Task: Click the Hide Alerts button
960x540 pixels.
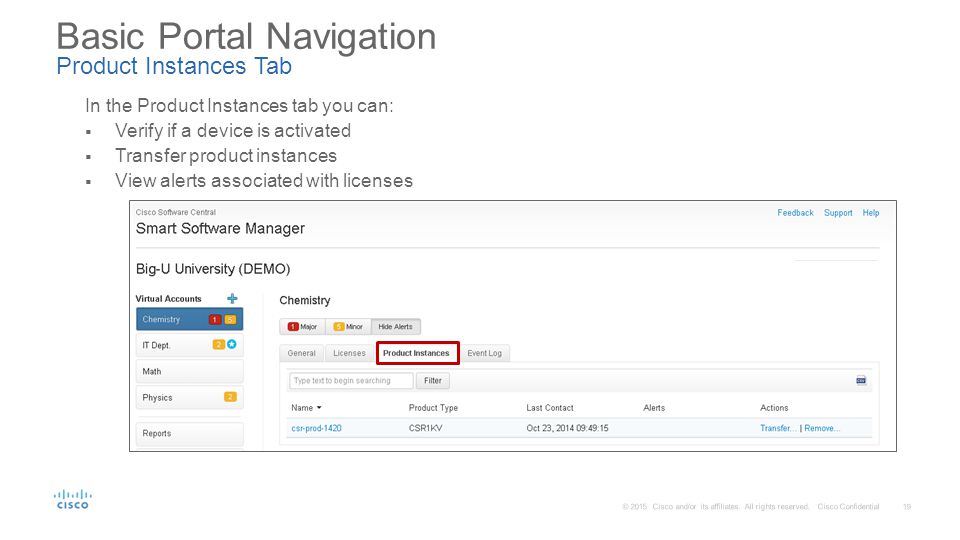Action: (396, 326)
